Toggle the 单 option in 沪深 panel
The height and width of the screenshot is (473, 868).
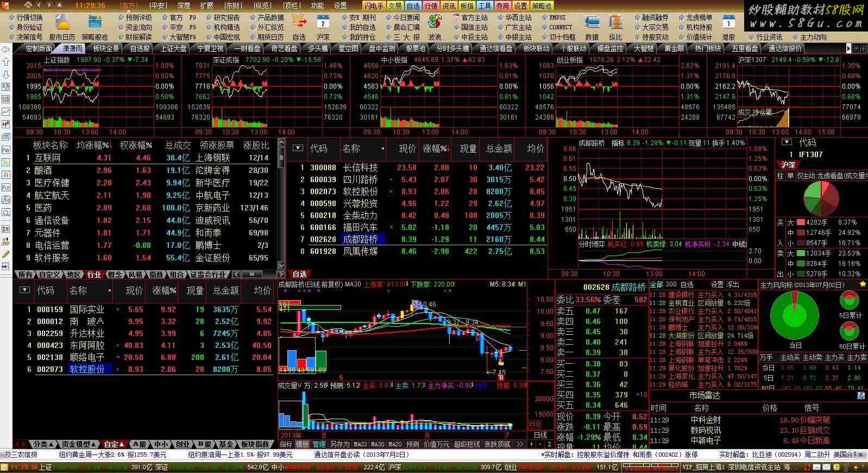[790, 176]
